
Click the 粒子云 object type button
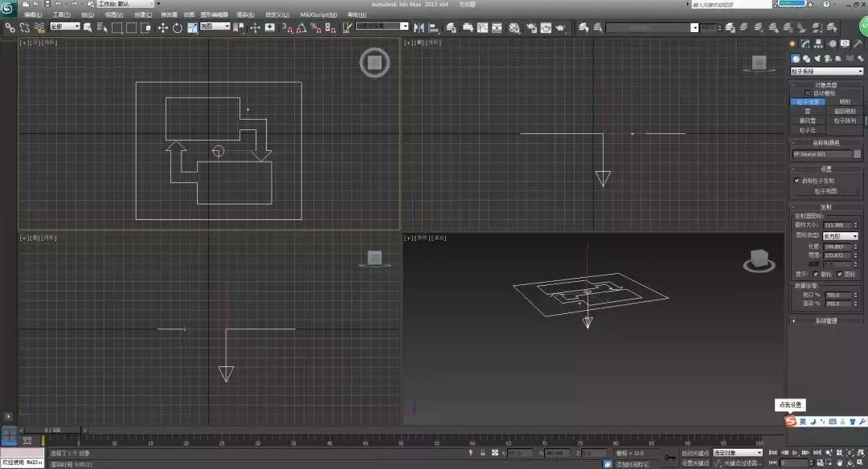pyautogui.click(x=808, y=130)
